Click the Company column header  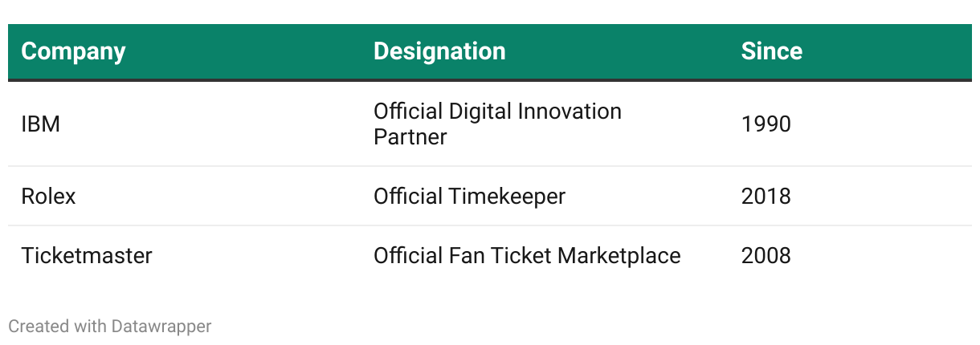pyautogui.click(x=73, y=51)
